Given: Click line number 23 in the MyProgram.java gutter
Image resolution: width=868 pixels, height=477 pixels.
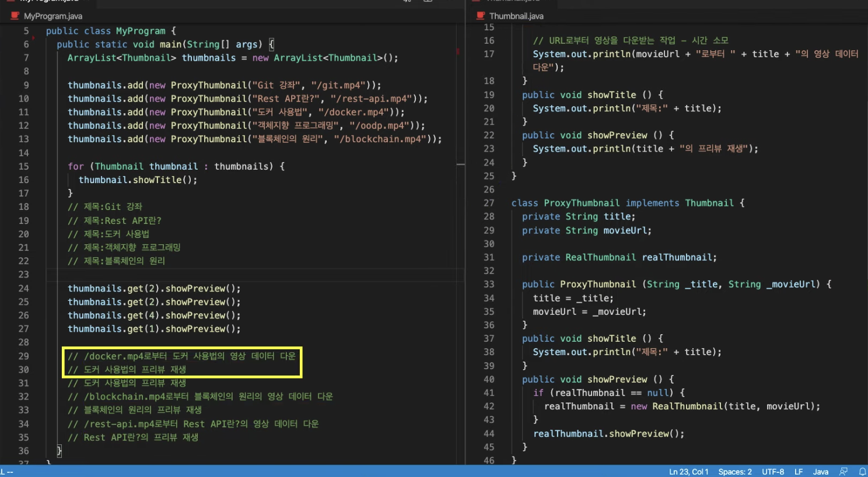Looking at the screenshot, I should pos(23,275).
